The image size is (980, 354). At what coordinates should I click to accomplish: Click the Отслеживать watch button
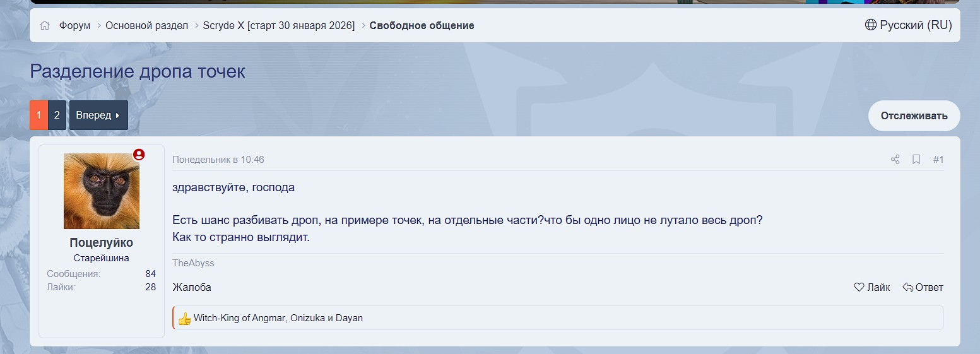[914, 116]
